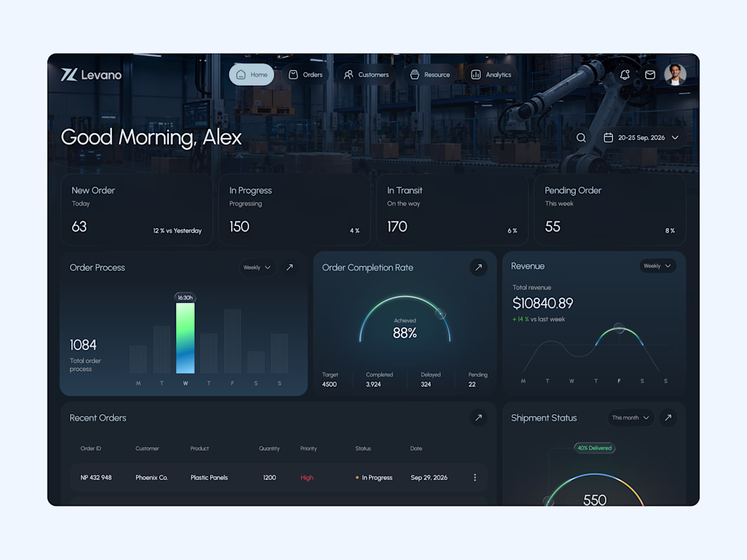747x560 pixels.
Task: Switch to the Orders tab
Action: tap(306, 75)
